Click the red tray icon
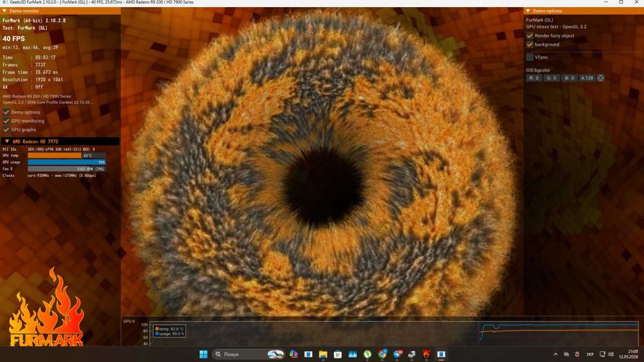 click(x=577, y=354)
